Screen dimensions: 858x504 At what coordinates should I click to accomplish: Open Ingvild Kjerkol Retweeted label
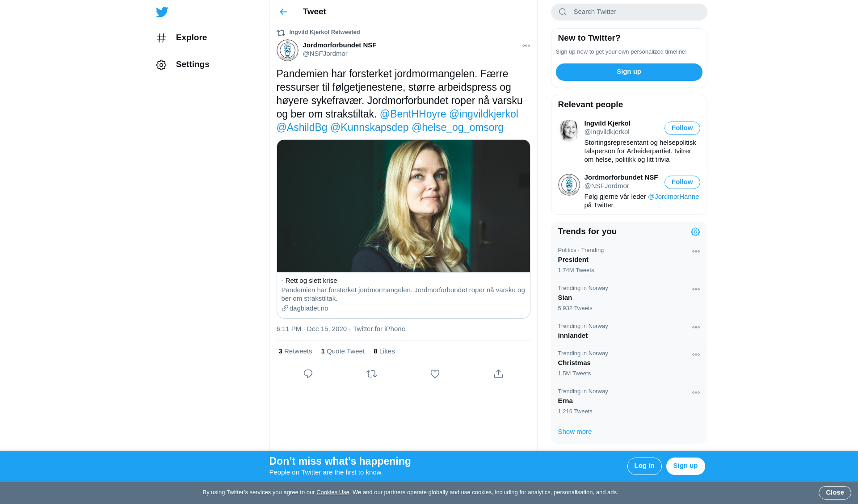point(324,32)
